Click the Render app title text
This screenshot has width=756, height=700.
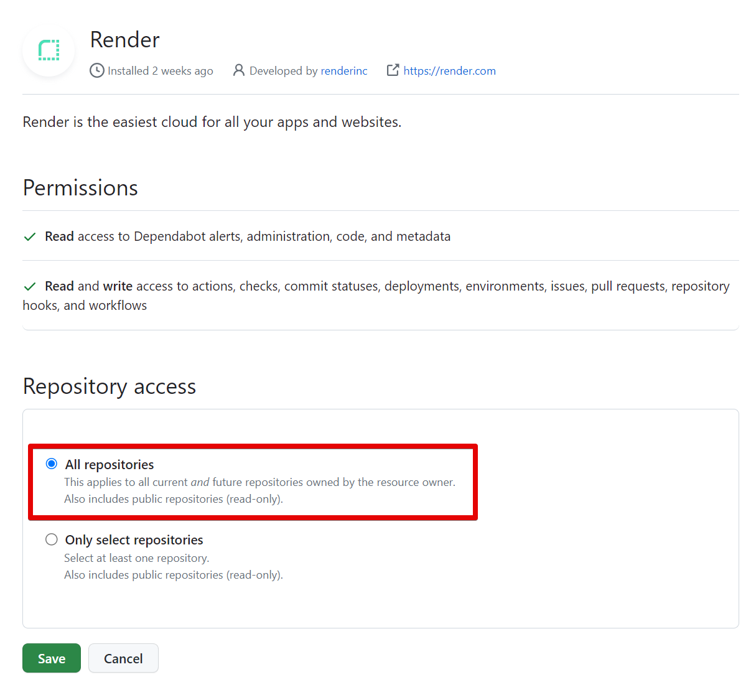pos(124,39)
